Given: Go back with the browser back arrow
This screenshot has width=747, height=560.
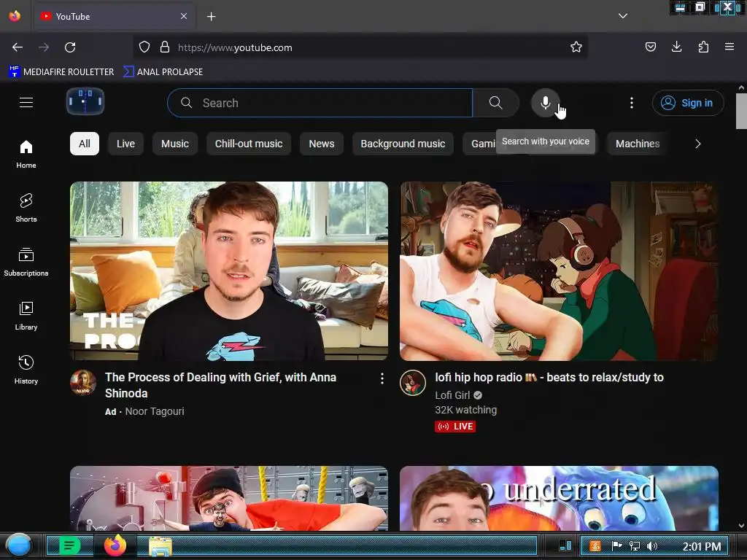Looking at the screenshot, I should click(18, 47).
